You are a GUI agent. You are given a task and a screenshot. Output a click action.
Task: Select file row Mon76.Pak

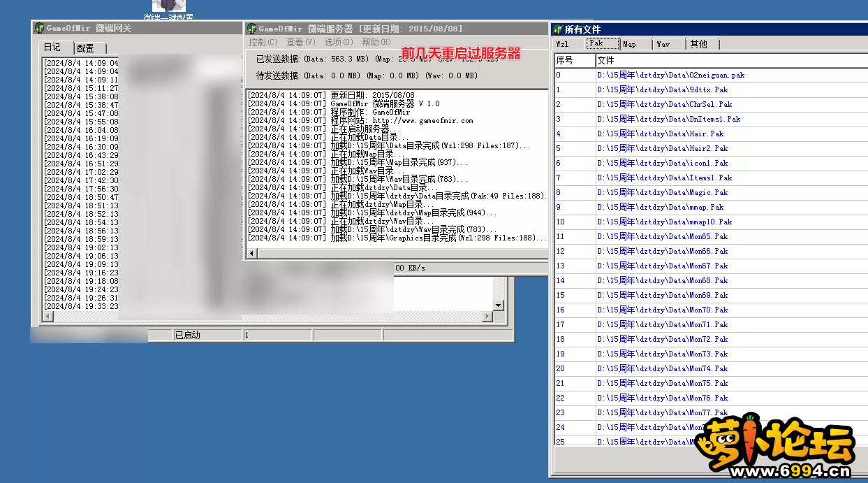pyautogui.click(x=711, y=398)
